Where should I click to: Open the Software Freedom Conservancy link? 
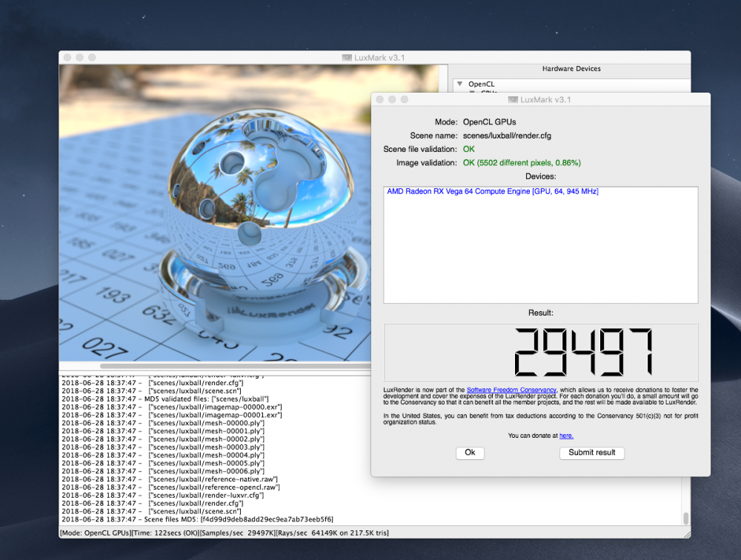[511, 390]
